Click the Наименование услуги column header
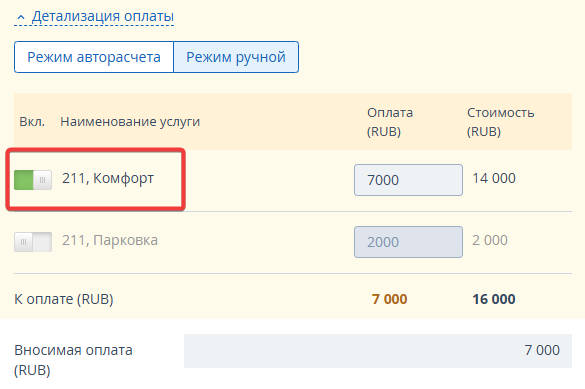Image resolution: width=585 pixels, height=389 pixels. 130,122
